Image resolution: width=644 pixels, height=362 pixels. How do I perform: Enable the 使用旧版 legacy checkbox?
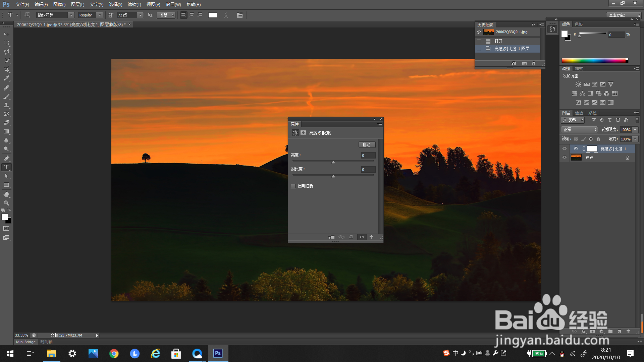click(x=293, y=186)
